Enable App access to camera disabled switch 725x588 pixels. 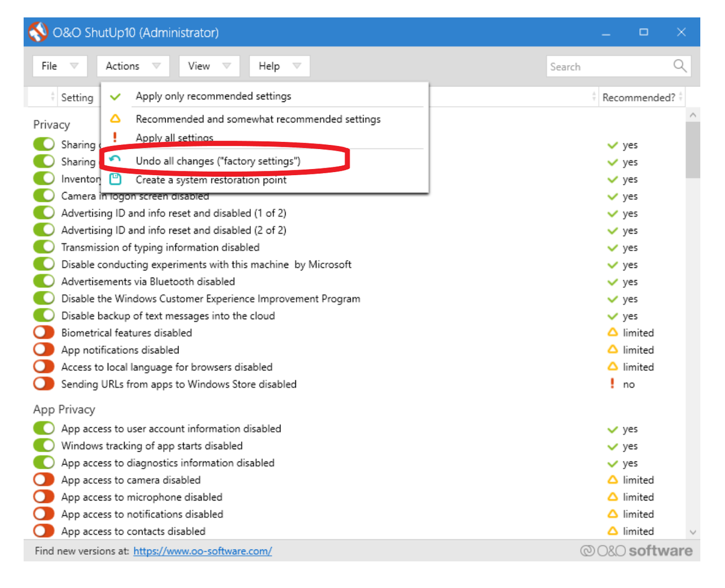(43, 479)
